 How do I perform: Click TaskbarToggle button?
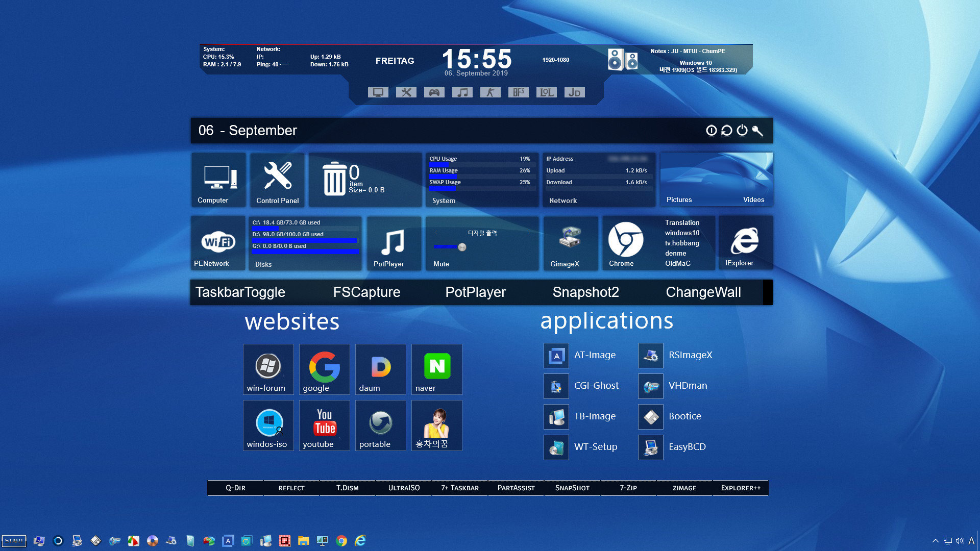tap(240, 292)
